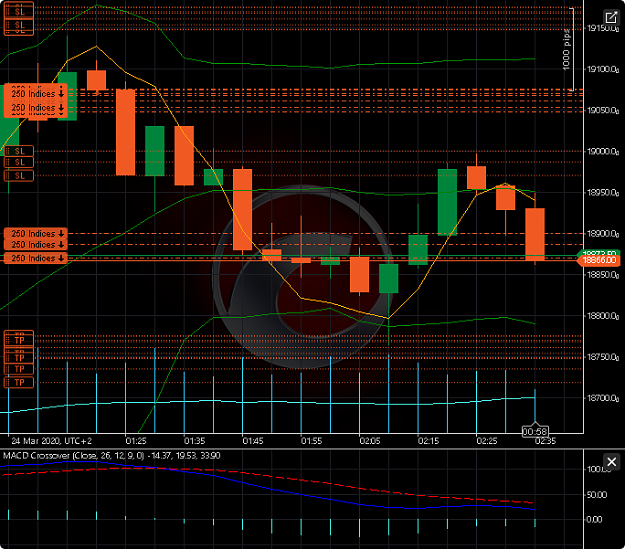Image resolution: width=625 pixels, height=549 pixels.
Task: Click the 18950.0 price axis value
Action: 603,193
